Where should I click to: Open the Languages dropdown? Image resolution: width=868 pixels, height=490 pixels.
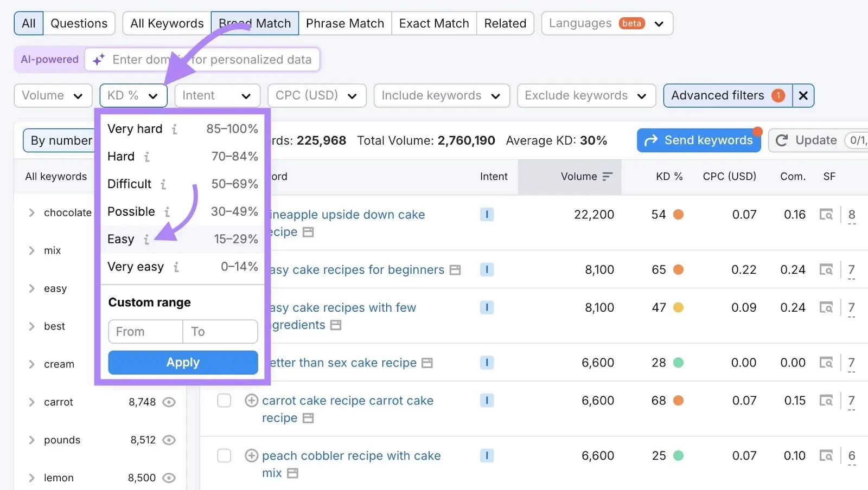[x=606, y=23]
